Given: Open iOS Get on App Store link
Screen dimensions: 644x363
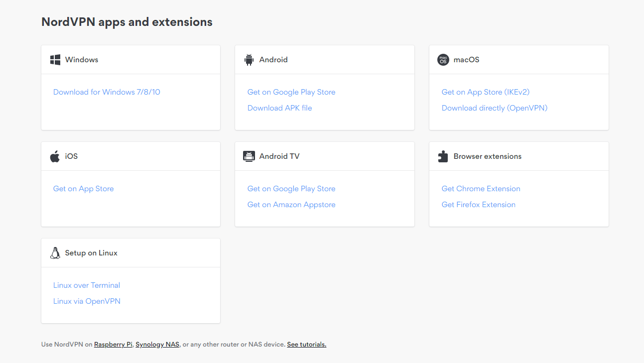Looking at the screenshot, I should click(x=84, y=189).
